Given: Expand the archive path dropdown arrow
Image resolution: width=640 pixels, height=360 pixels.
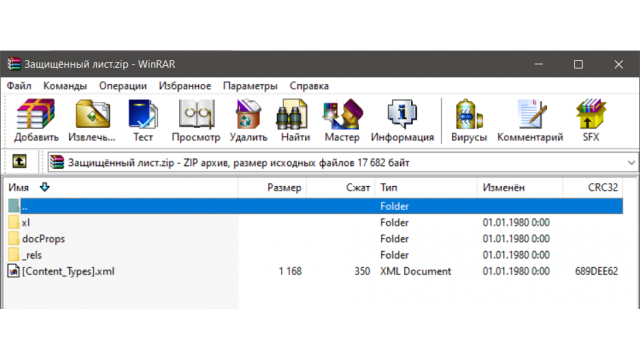Looking at the screenshot, I should 631,162.
